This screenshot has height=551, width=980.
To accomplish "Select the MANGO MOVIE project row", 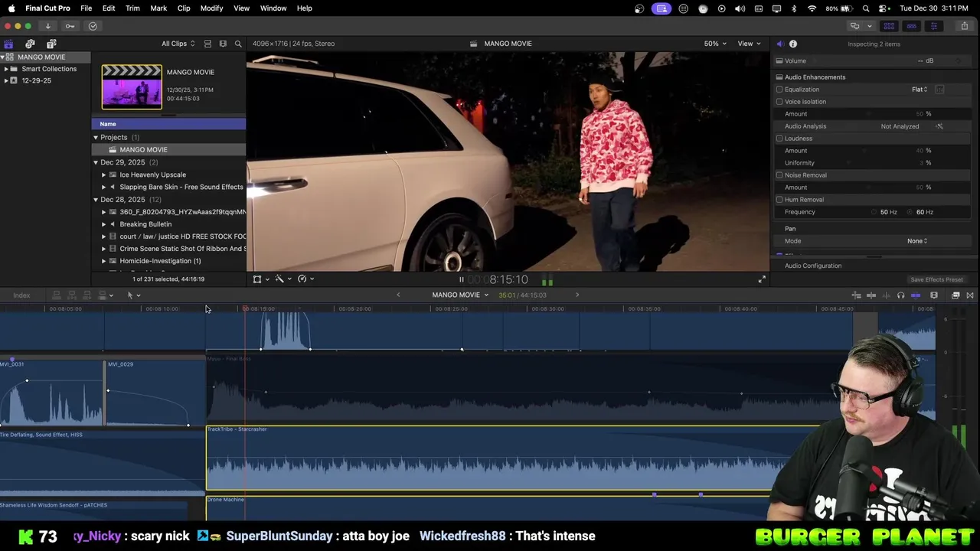I will 168,150.
